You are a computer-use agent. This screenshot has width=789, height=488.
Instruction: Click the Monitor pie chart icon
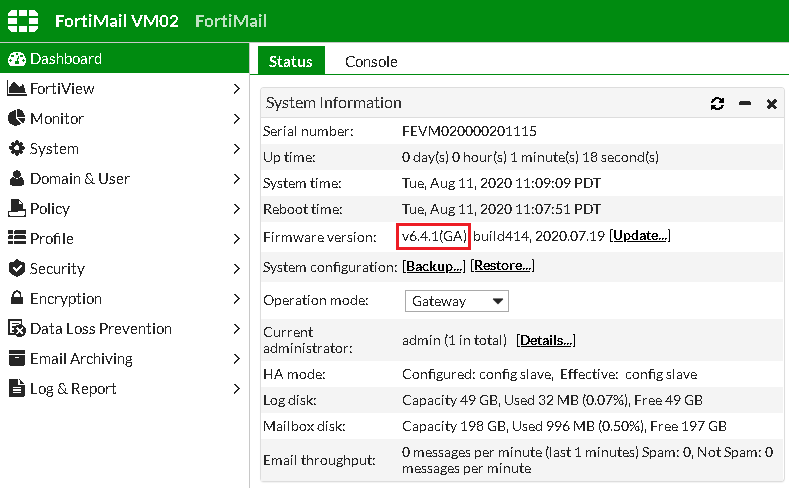17,118
